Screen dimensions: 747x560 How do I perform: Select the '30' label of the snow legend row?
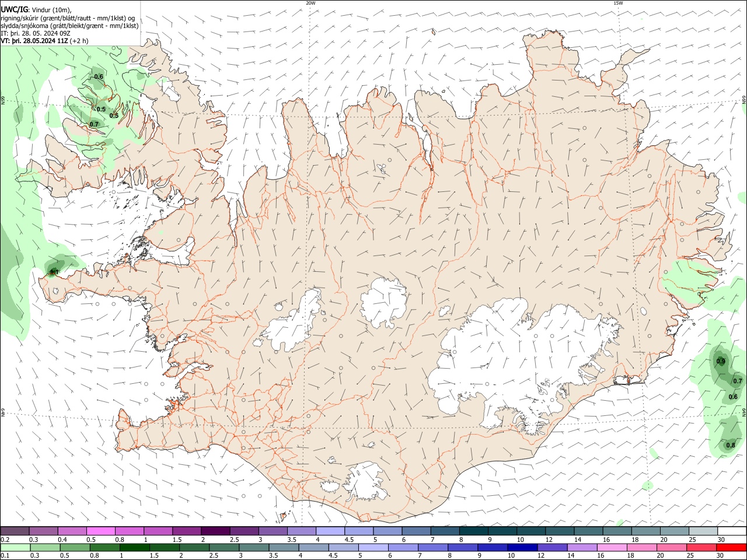coord(721,540)
